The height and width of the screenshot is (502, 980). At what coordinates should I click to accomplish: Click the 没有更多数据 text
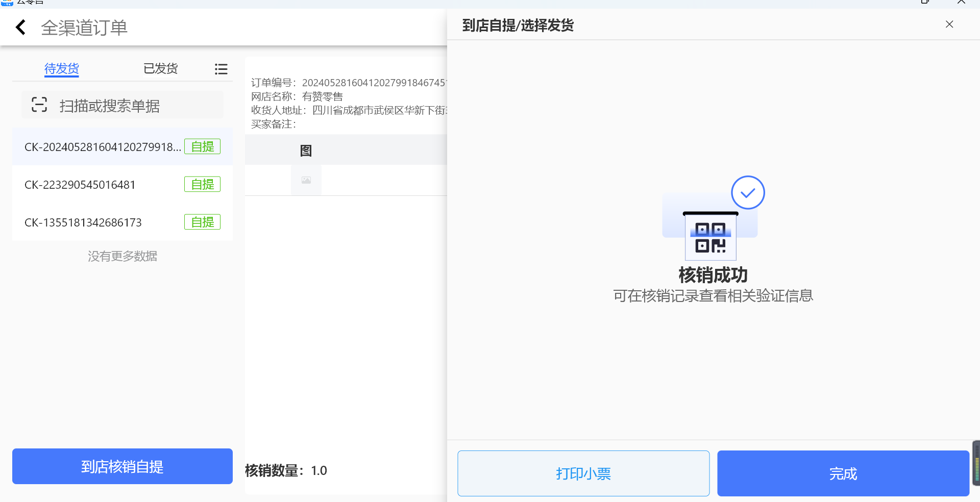point(122,256)
